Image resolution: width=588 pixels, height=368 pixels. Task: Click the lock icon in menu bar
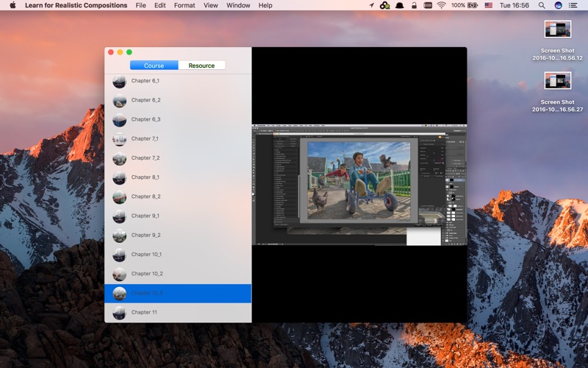(414, 5)
